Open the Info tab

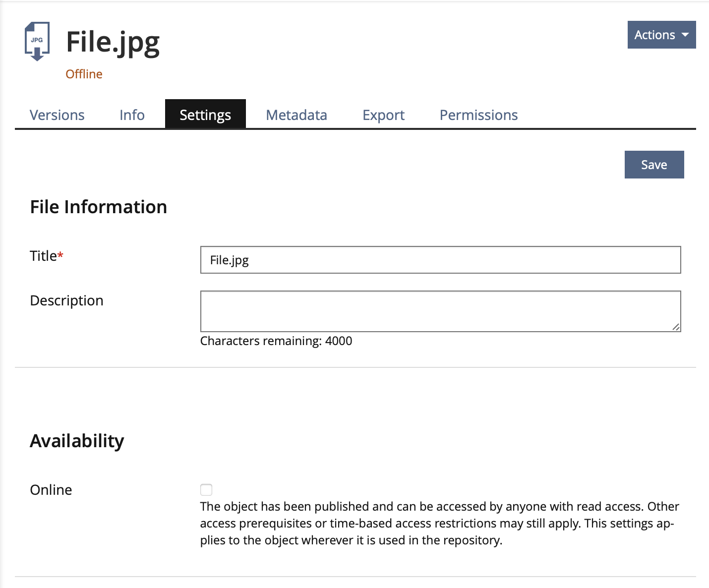point(132,115)
